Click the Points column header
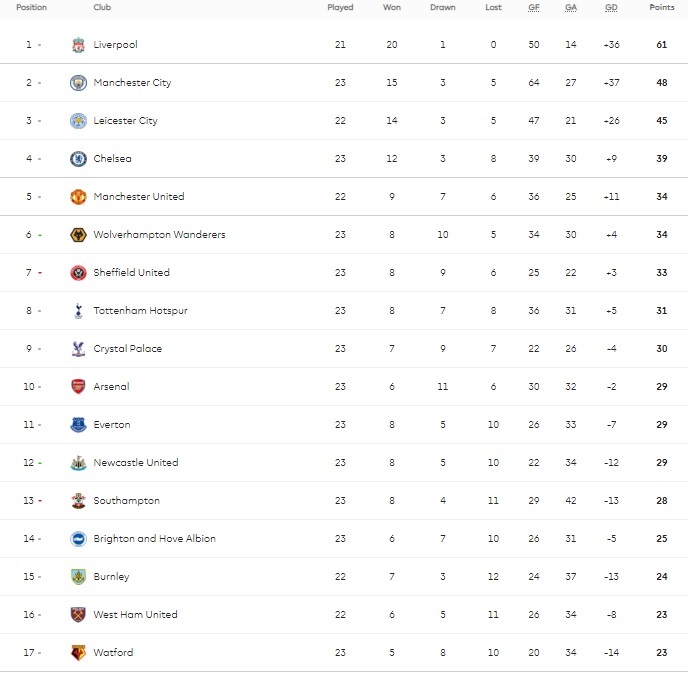 (x=662, y=7)
